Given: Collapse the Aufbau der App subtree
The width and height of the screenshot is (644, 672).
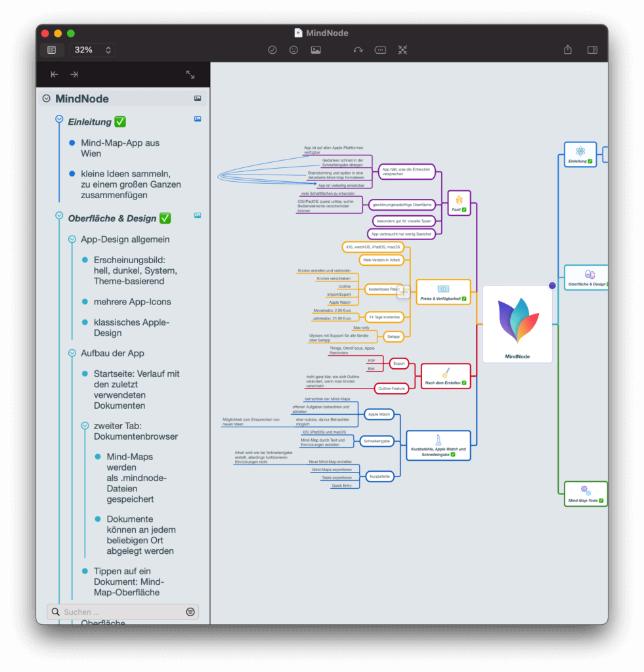Looking at the screenshot, I should tap(71, 353).
